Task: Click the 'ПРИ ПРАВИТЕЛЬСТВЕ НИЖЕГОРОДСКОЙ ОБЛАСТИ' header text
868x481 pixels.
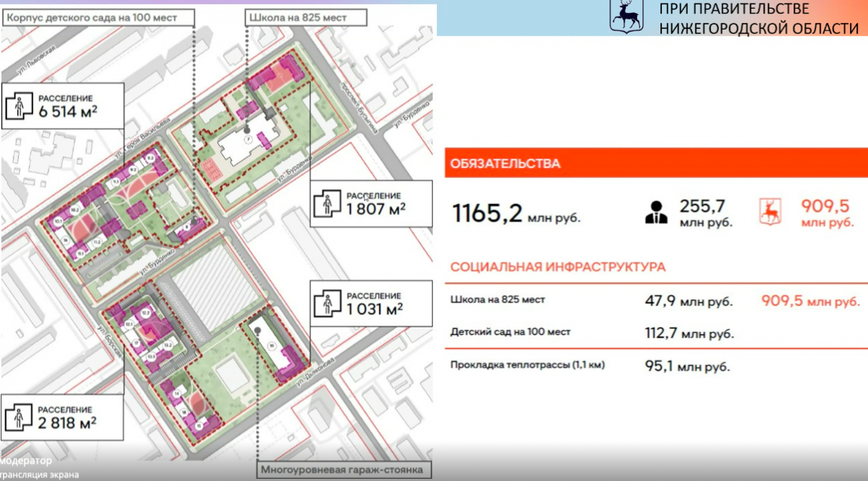Action: [x=758, y=18]
